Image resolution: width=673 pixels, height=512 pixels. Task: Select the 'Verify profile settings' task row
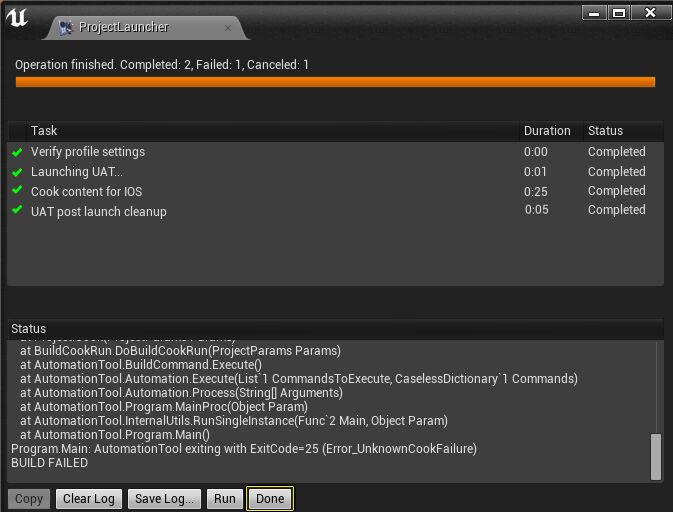coord(335,152)
